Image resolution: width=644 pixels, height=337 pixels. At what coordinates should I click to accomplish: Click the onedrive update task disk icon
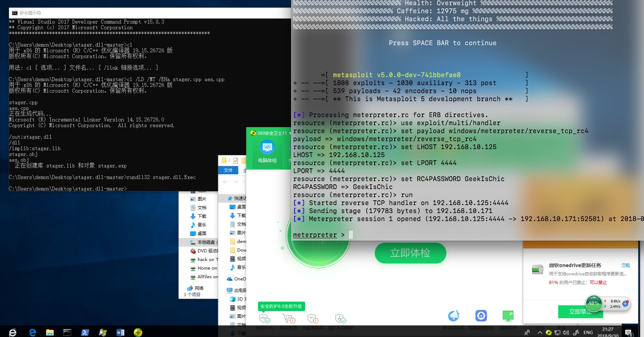537,269
